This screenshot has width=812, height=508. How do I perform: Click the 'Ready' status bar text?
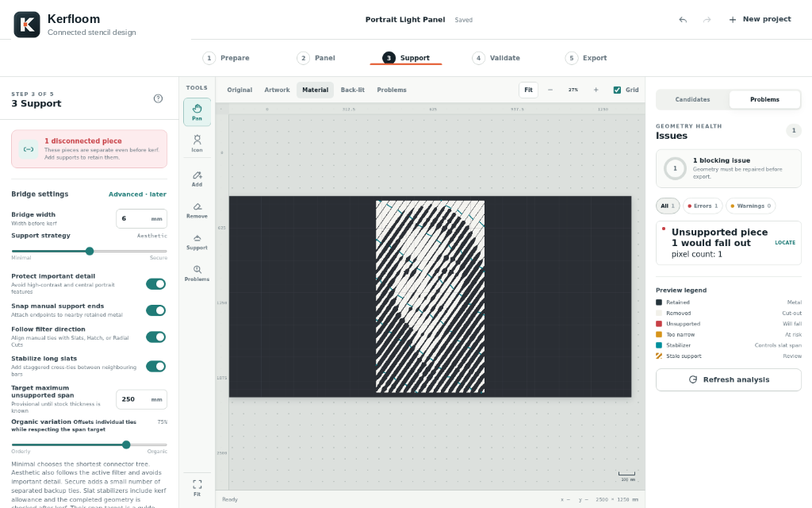[x=230, y=499]
